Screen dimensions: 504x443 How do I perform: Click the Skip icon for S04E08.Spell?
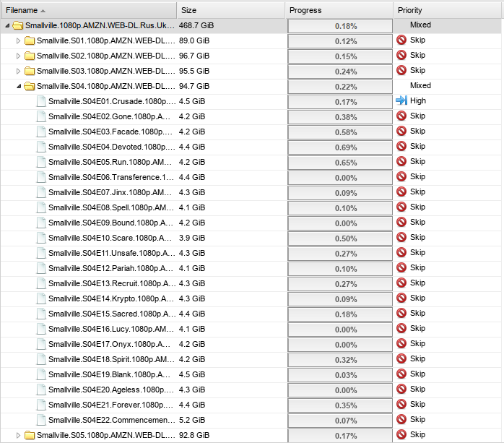[x=401, y=207]
